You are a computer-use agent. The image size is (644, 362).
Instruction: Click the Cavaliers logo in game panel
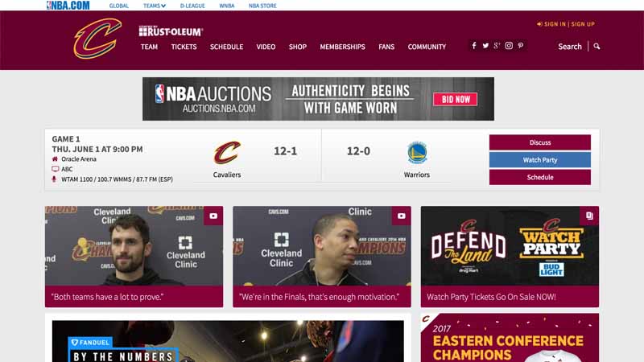pyautogui.click(x=227, y=153)
